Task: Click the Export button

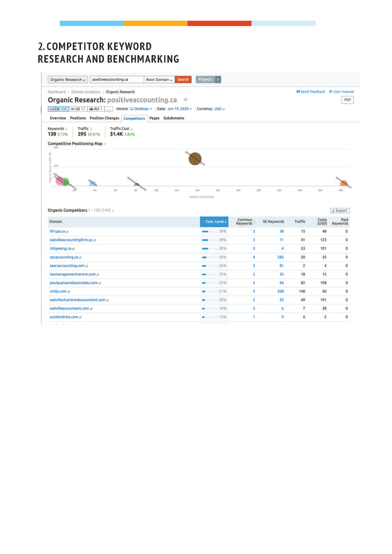Action: [x=340, y=211]
